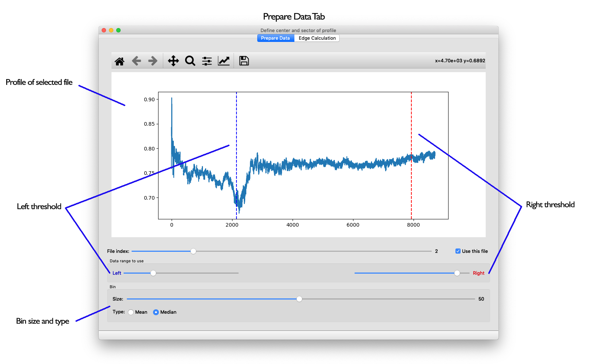Close the window with red button
Viewport: 591px width, 364px height.
tap(104, 30)
